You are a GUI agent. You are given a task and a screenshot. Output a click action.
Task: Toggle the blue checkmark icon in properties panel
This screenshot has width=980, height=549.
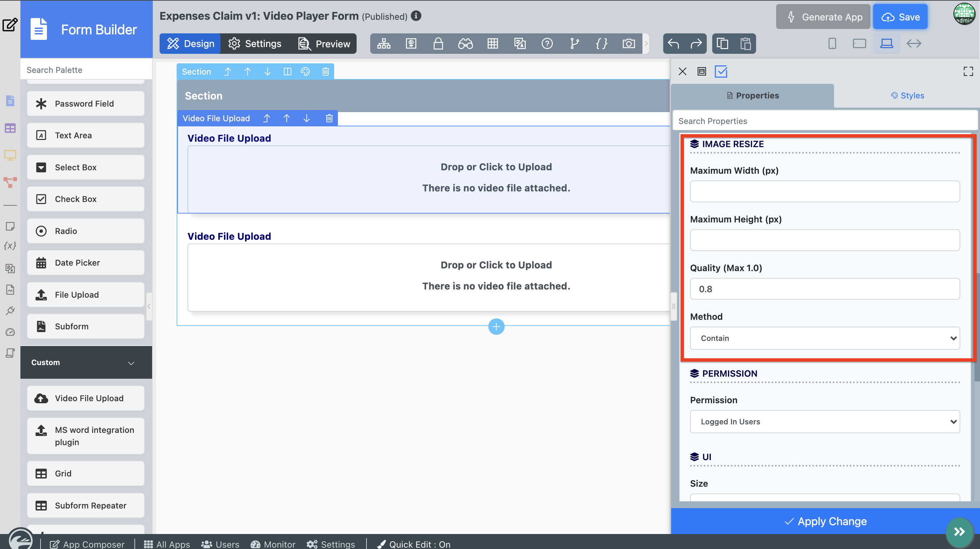[x=721, y=71]
